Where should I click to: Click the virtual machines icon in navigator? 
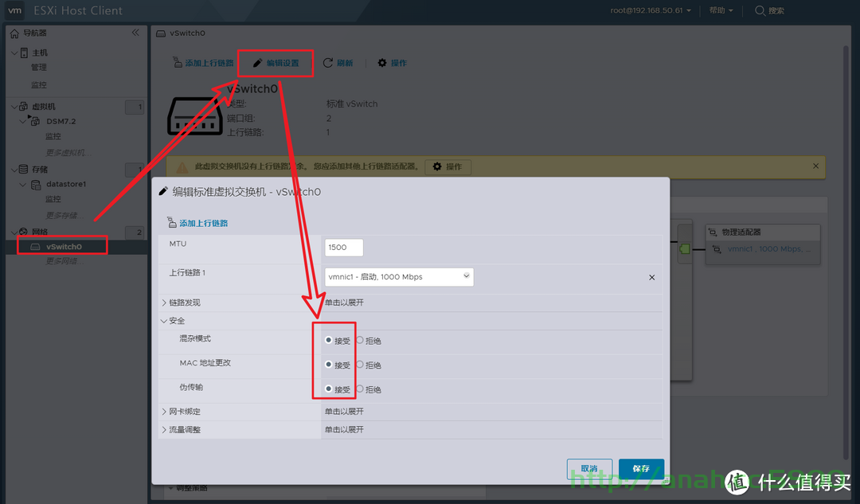tap(24, 107)
